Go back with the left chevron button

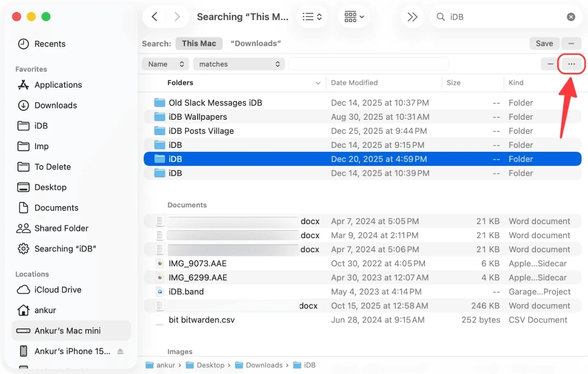tap(154, 17)
